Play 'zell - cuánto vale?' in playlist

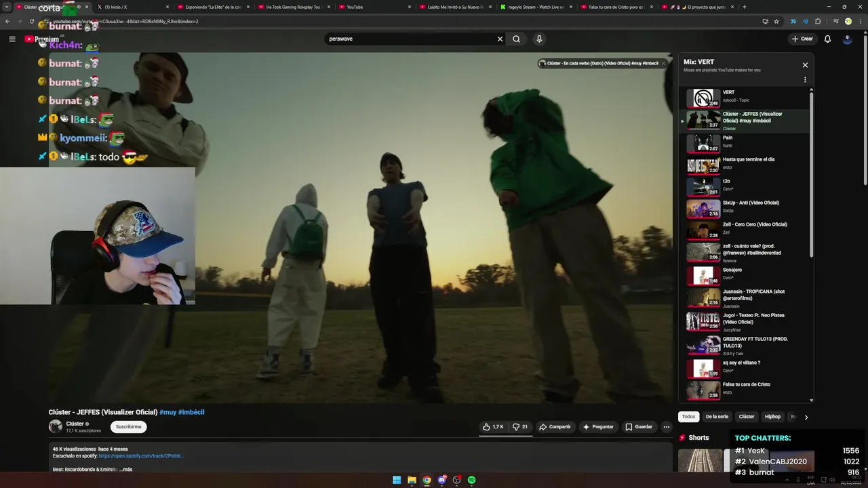pos(744,252)
